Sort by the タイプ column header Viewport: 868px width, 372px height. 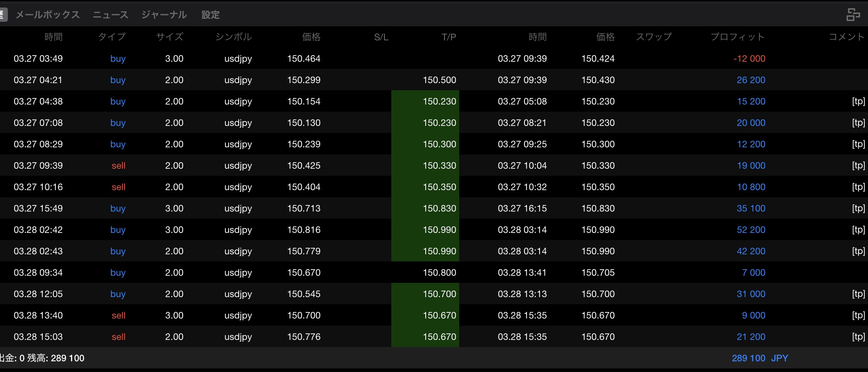click(112, 37)
